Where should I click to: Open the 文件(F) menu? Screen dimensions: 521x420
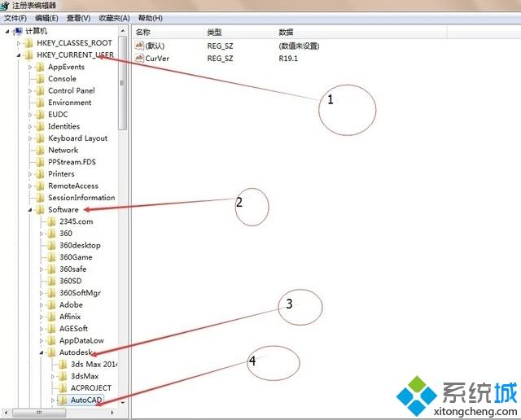tap(15, 18)
